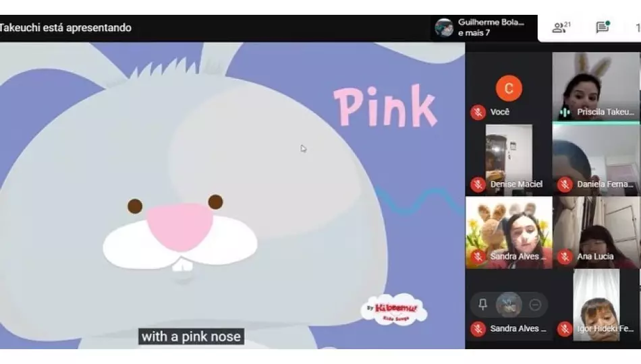Click speaking indicator on Priscila tile
Image resolution: width=641 pixels, height=364 pixels.
[565, 113]
